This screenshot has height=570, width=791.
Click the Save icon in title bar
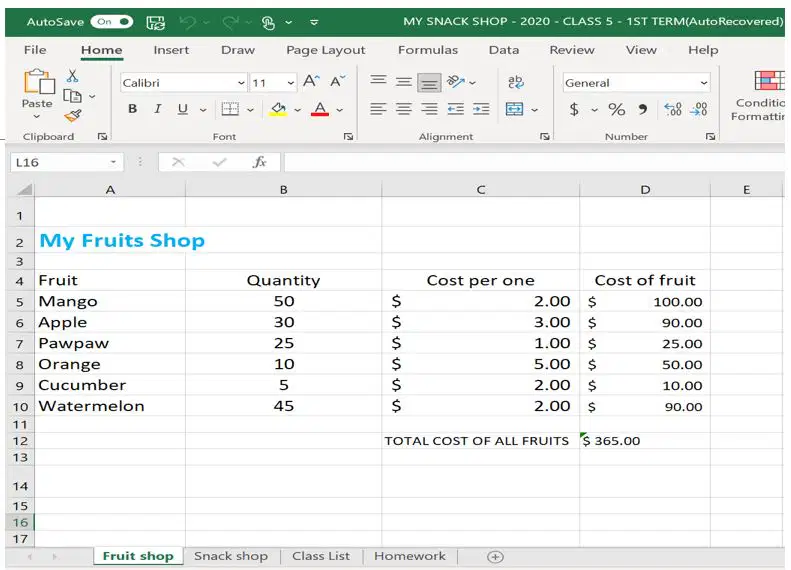155,22
